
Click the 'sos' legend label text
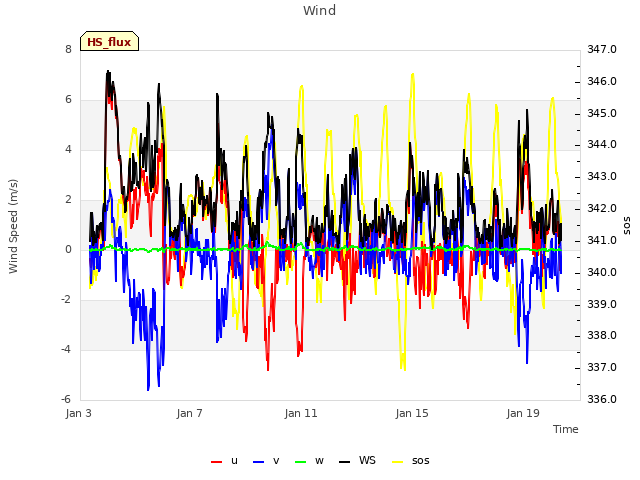click(x=421, y=461)
